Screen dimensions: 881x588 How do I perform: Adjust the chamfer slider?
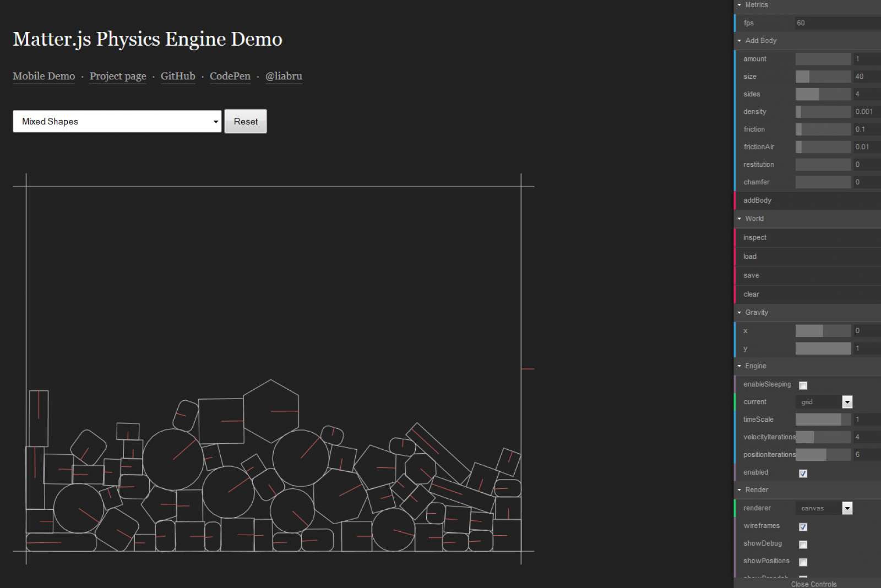point(823,182)
